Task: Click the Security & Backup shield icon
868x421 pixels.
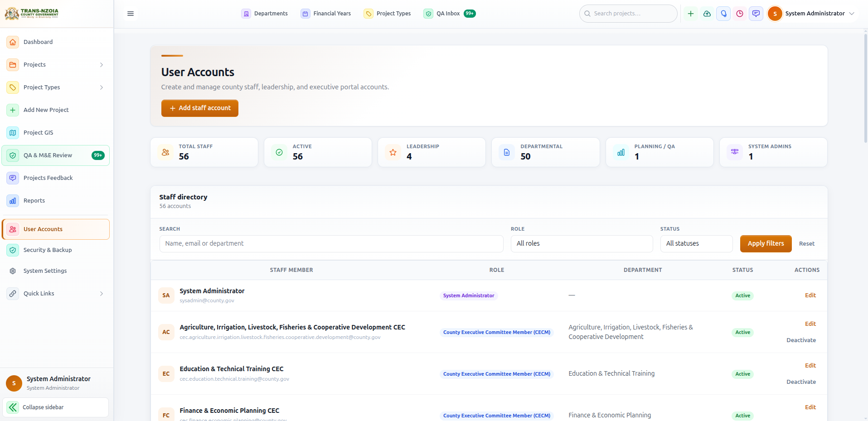Action: pos(13,250)
